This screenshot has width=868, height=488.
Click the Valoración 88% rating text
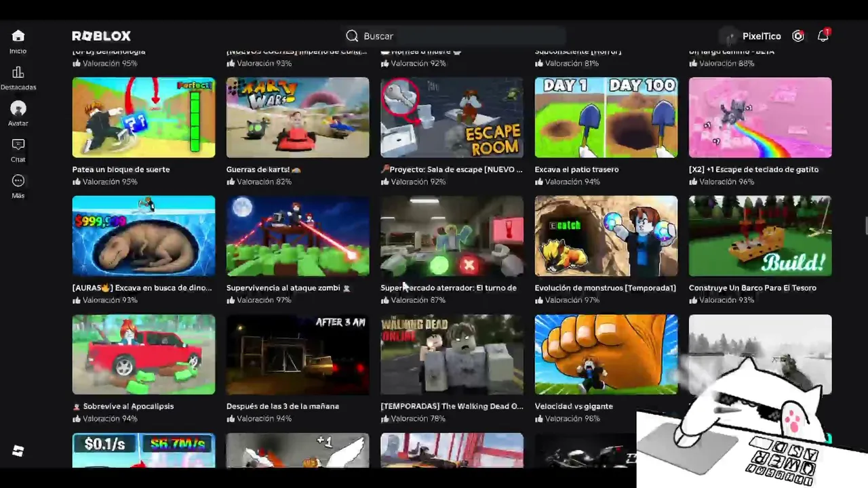click(x=726, y=63)
